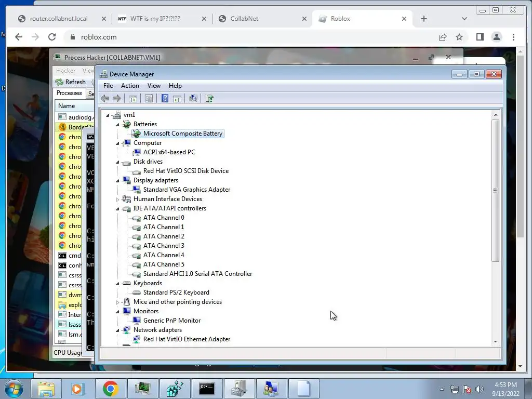Open a new Chrome tab
This screenshot has width=532, height=399.
pyautogui.click(x=424, y=19)
